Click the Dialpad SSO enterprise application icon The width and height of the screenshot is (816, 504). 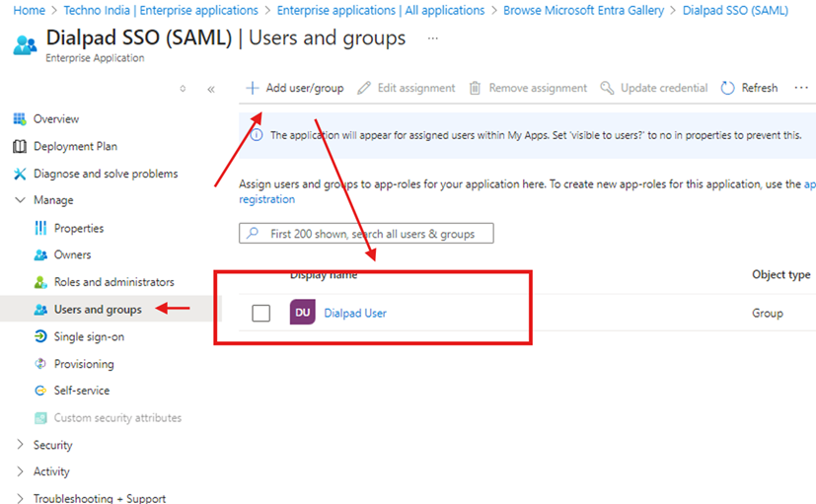[x=25, y=45]
